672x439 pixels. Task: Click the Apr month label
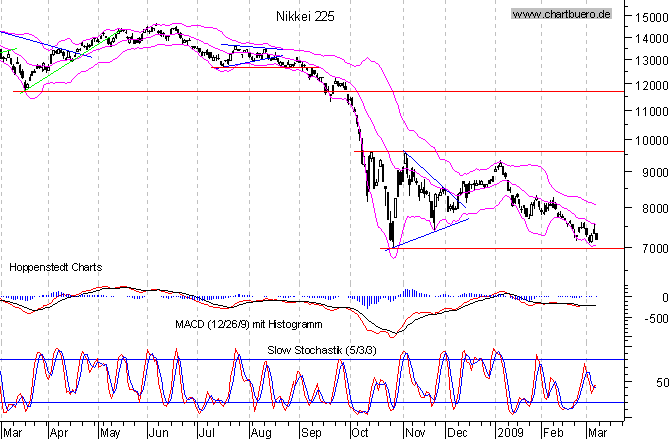(59, 433)
